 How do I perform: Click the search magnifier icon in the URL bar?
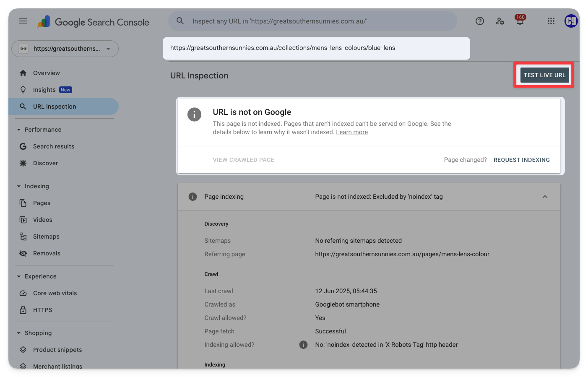click(x=180, y=21)
